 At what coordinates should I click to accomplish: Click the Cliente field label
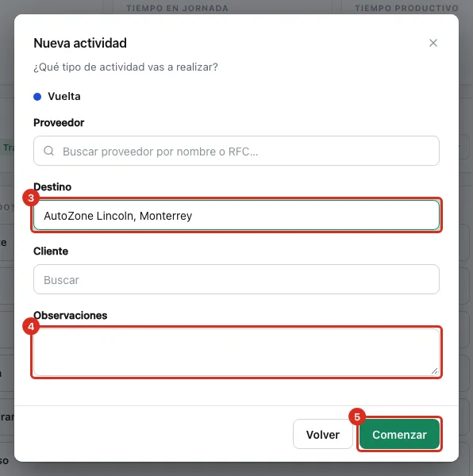tap(51, 251)
